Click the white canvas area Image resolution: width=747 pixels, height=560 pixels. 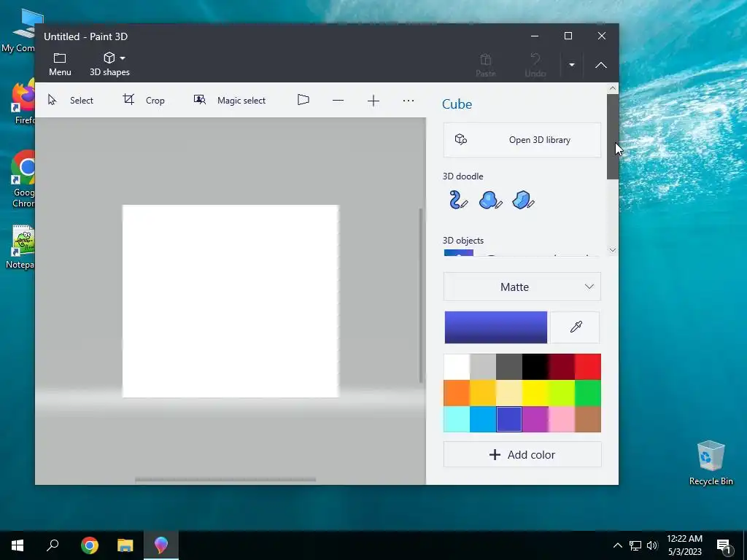[231, 301]
